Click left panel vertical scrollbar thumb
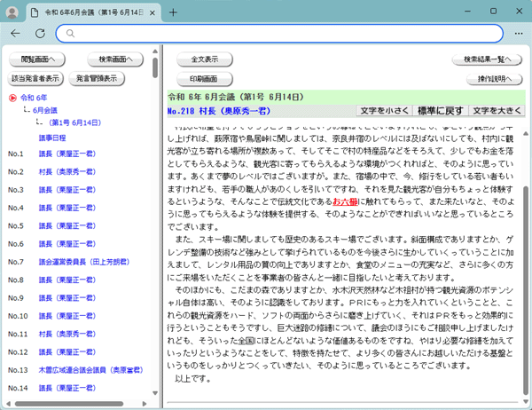The image size is (532, 410). click(x=155, y=67)
